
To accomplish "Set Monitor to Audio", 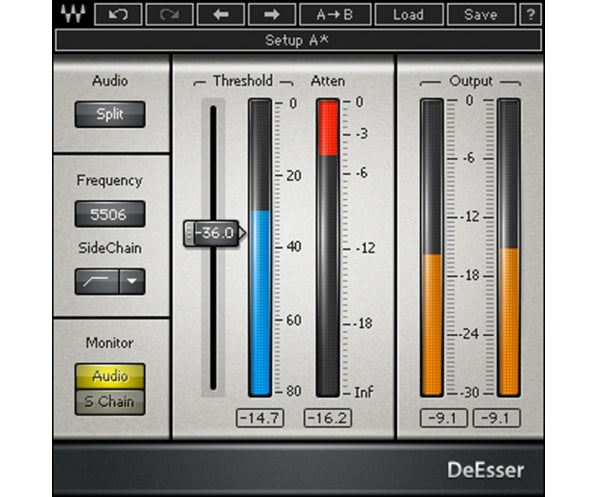I will pyautogui.click(x=110, y=376).
